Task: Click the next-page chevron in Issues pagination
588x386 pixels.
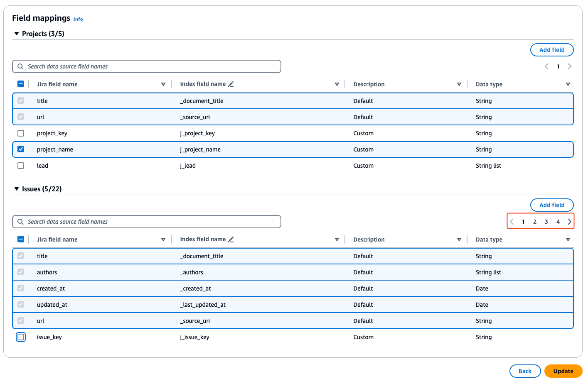Action: pos(570,222)
